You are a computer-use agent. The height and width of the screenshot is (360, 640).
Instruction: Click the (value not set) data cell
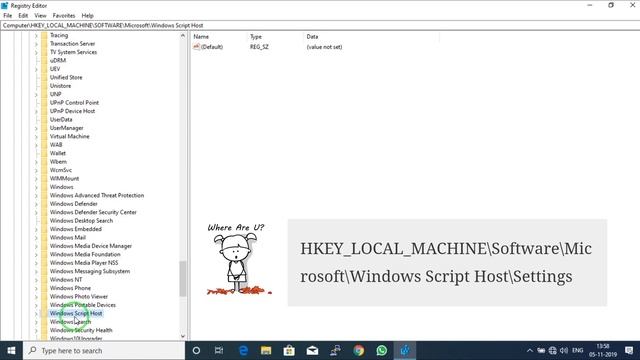(324, 47)
